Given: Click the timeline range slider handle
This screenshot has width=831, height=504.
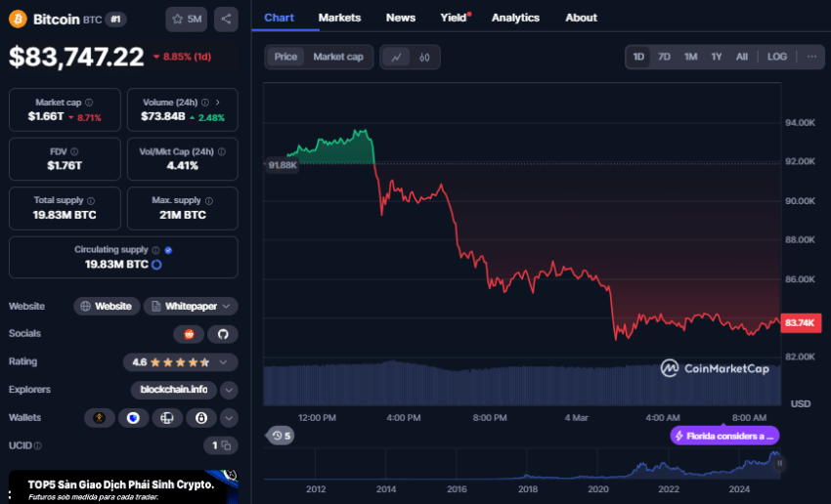Looking at the screenshot, I should pos(780,464).
